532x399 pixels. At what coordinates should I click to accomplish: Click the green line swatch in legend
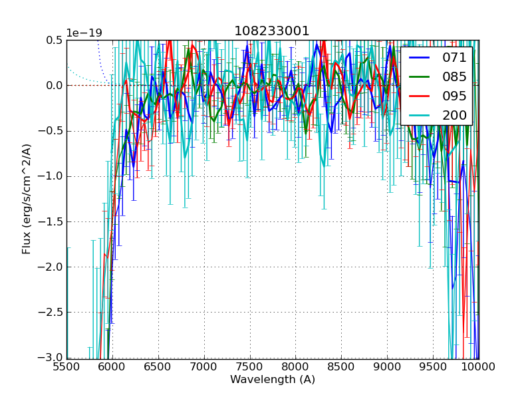coord(419,77)
